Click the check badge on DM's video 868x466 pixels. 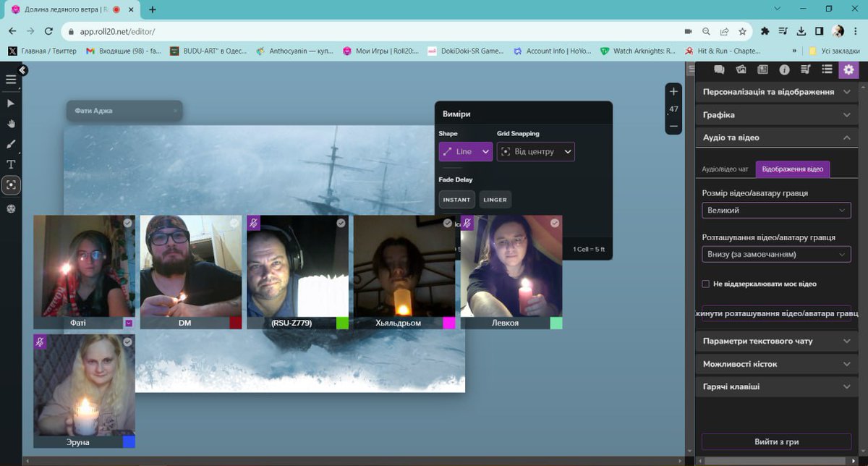tap(234, 223)
